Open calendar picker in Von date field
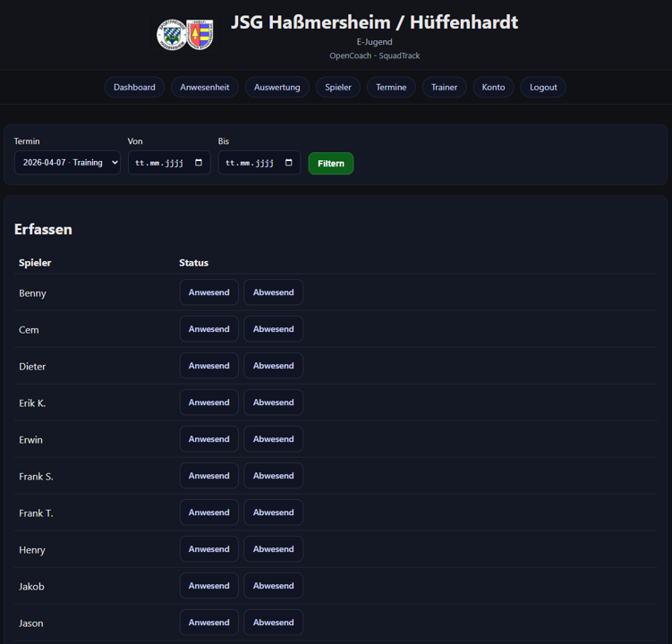The width and height of the screenshot is (672, 644). 199,163
